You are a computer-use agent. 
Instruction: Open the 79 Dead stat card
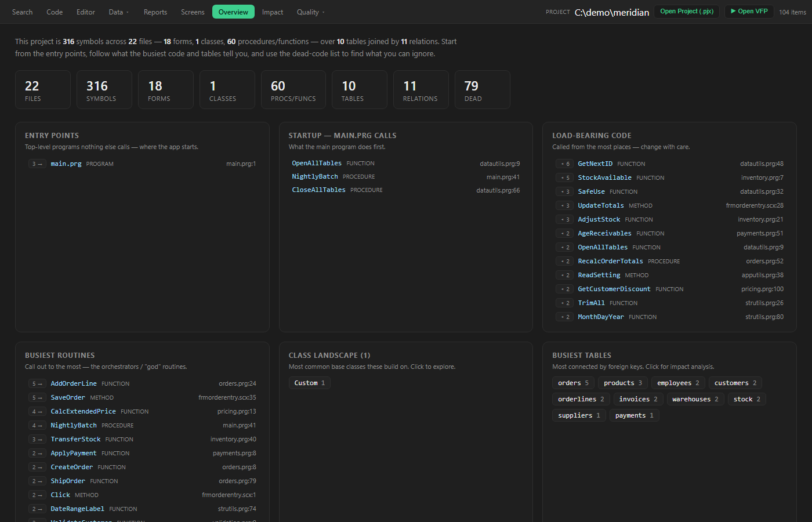pos(483,89)
